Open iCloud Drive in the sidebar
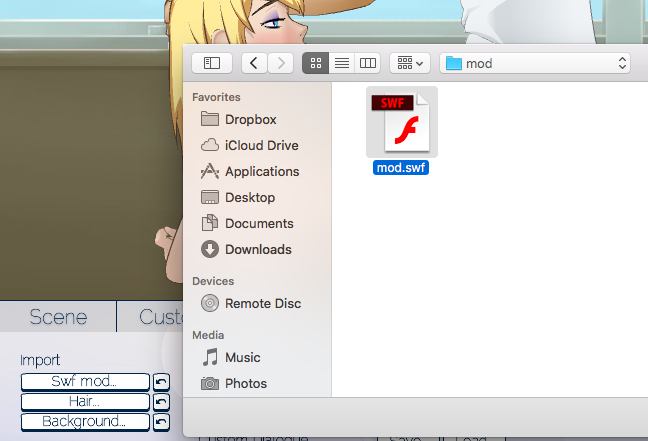The image size is (648, 441). [261, 145]
